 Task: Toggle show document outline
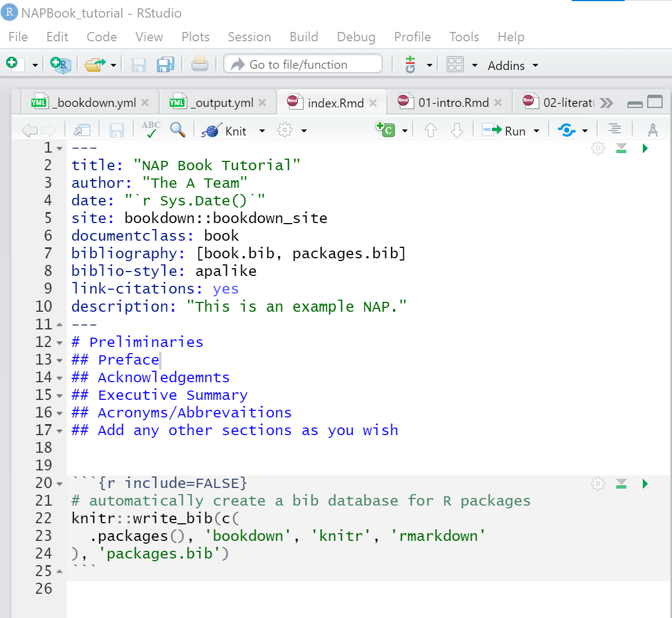615,129
